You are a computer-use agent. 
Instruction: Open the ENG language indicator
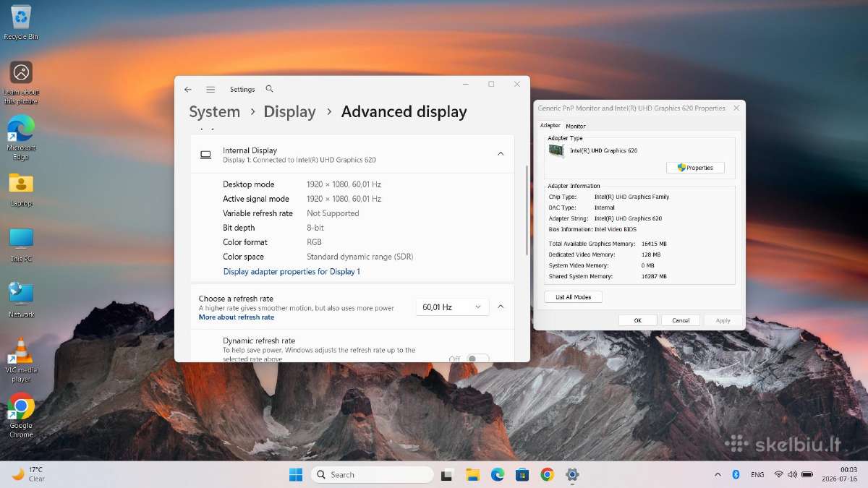click(757, 475)
